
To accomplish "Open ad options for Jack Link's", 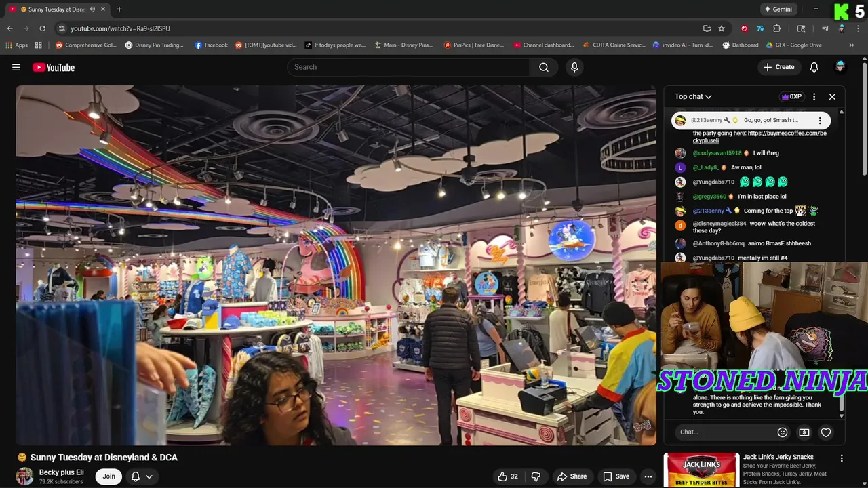I will pos(842,458).
